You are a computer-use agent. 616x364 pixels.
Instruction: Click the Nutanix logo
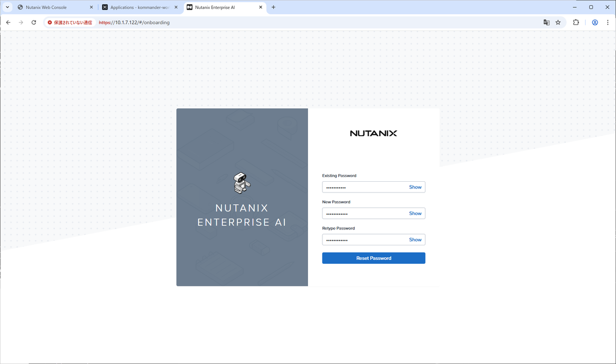pos(374,133)
